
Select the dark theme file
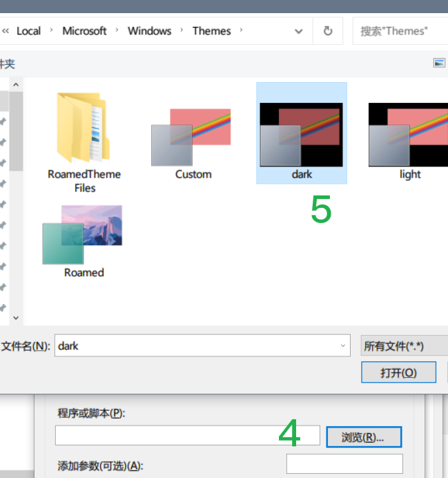click(302, 133)
